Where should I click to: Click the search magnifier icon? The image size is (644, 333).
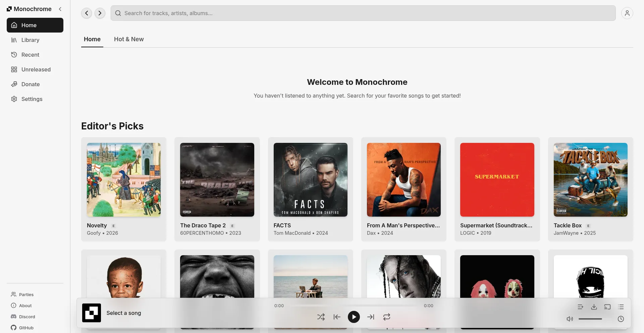pyautogui.click(x=118, y=13)
